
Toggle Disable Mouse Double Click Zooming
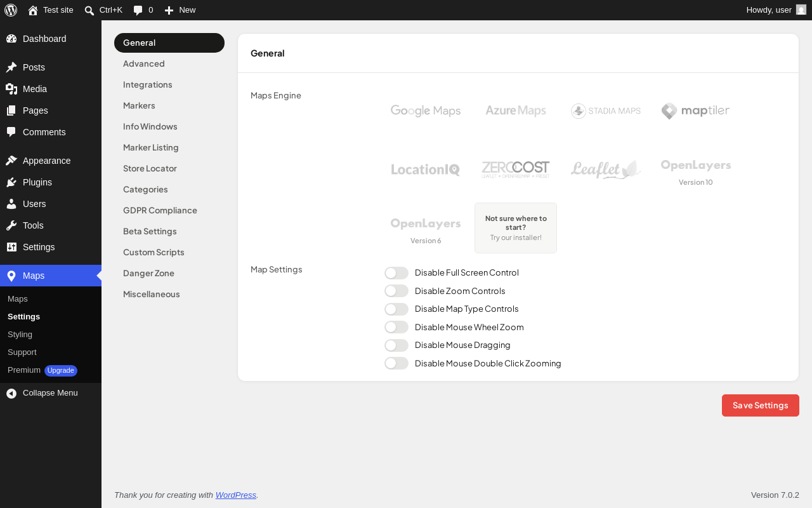tap(396, 363)
